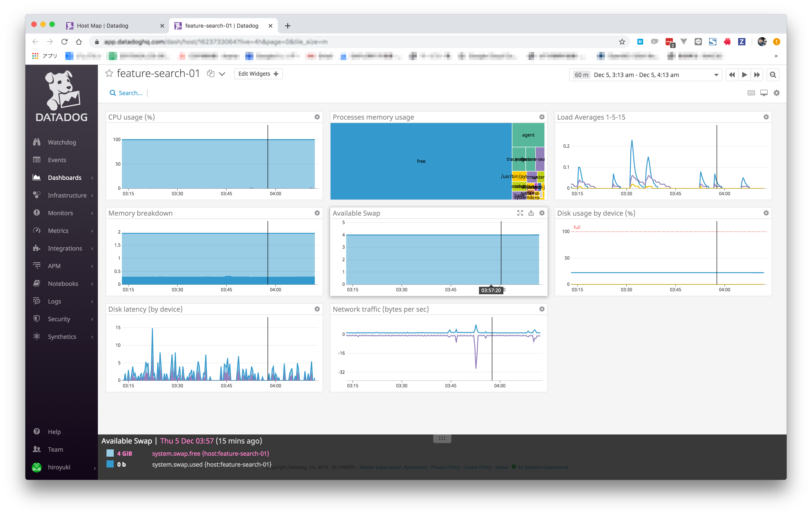Click the Edit Widgets button
This screenshot has width=812, height=516.
[258, 74]
